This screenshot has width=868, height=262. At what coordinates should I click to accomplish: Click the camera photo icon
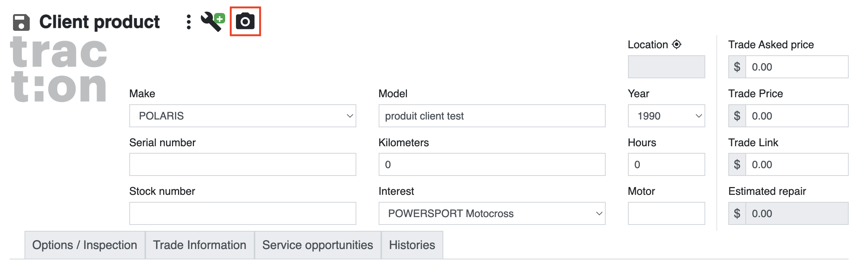coord(245,22)
